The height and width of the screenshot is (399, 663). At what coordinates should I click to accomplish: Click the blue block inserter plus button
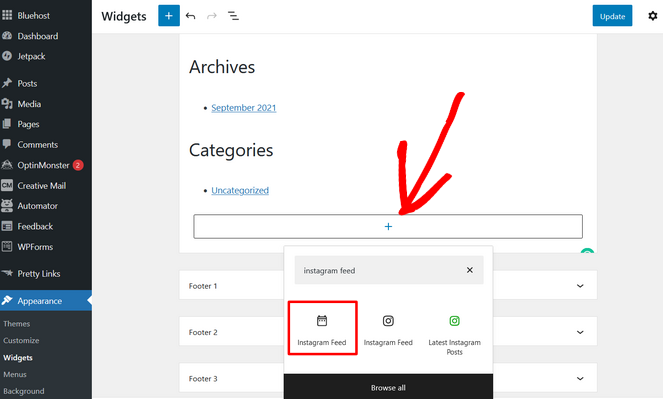(169, 16)
